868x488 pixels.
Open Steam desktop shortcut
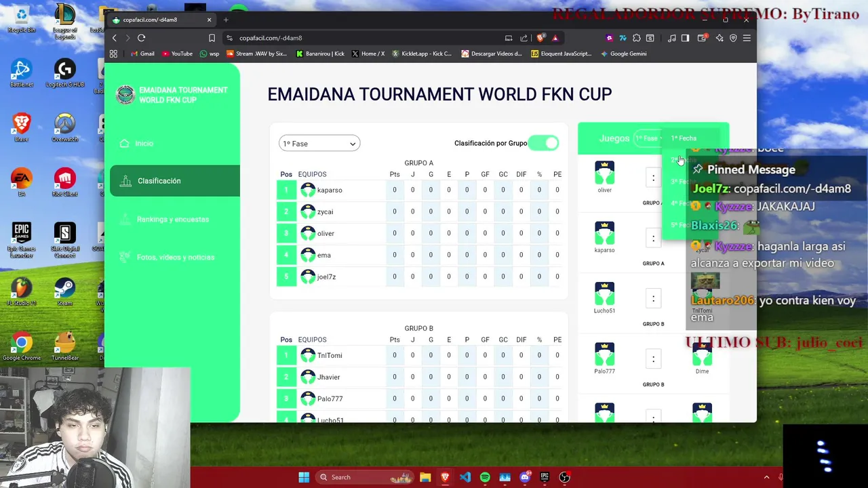[x=65, y=291]
